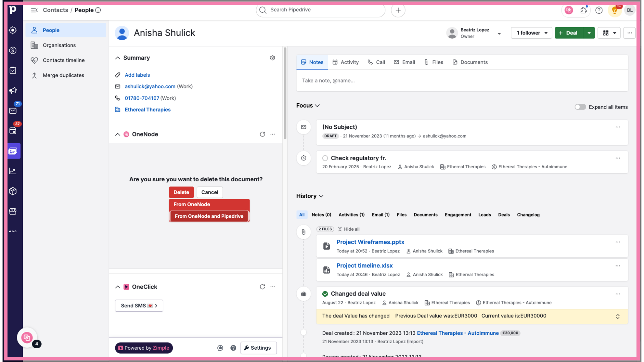Open Deals section via dollar sidebar icon
This screenshot has height=362, width=644.
(x=13, y=50)
